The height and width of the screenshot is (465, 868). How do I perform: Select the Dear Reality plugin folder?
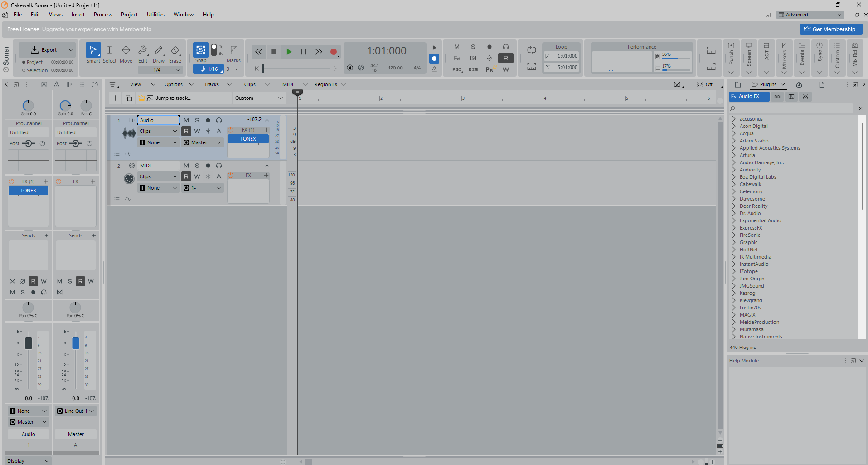coord(753,206)
